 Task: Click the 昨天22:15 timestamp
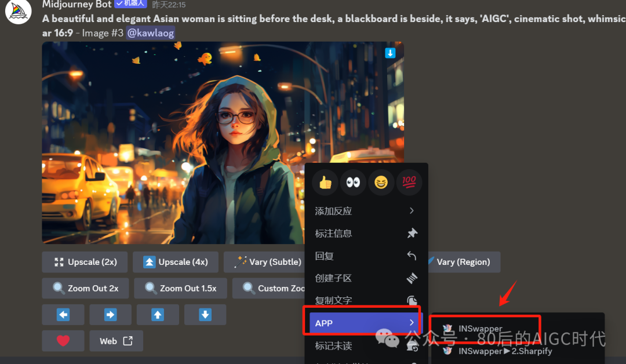(x=169, y=5)
